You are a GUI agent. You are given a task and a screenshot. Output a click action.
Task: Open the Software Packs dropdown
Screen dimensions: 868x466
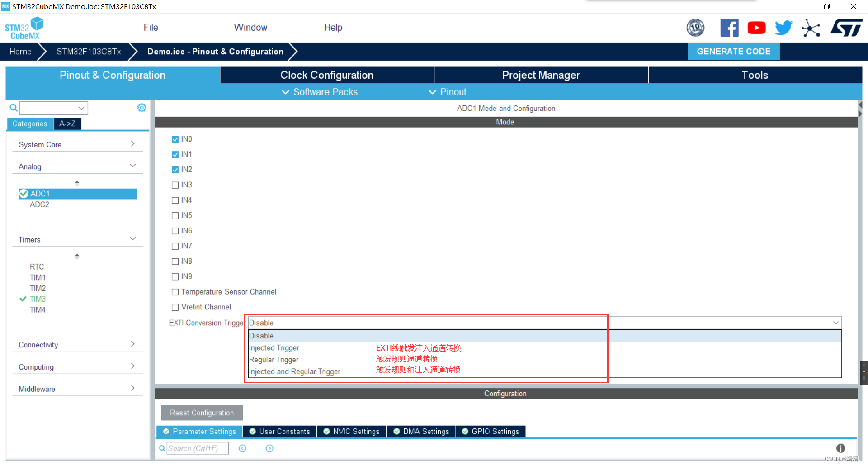(x=320, y=92)
